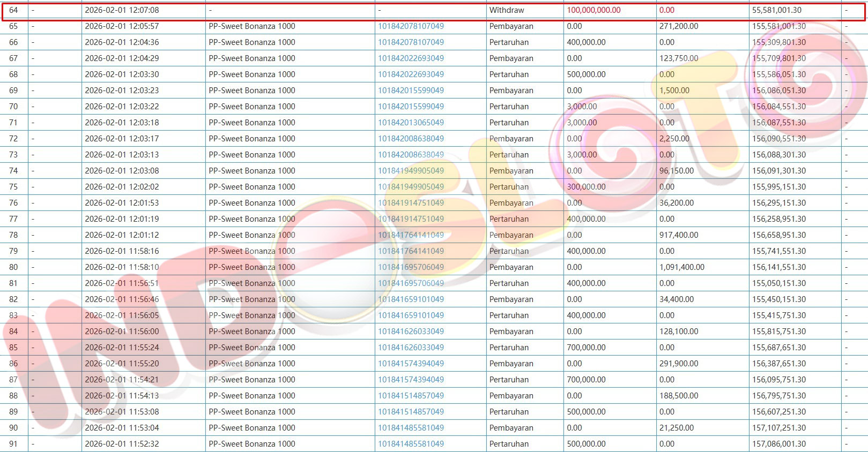This screenshot has height=452, width=868.
Task: Open link 101841485581049 in Pertaruhan row 91
Action: (411, 444)
